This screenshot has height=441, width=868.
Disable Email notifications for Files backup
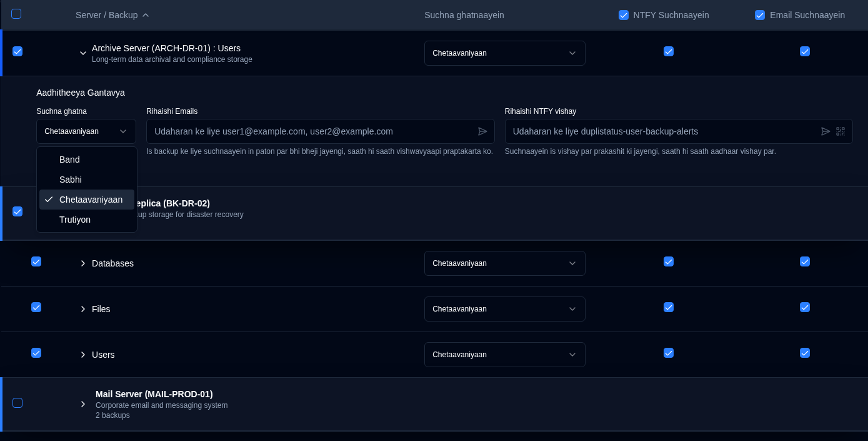pos(805,307)
